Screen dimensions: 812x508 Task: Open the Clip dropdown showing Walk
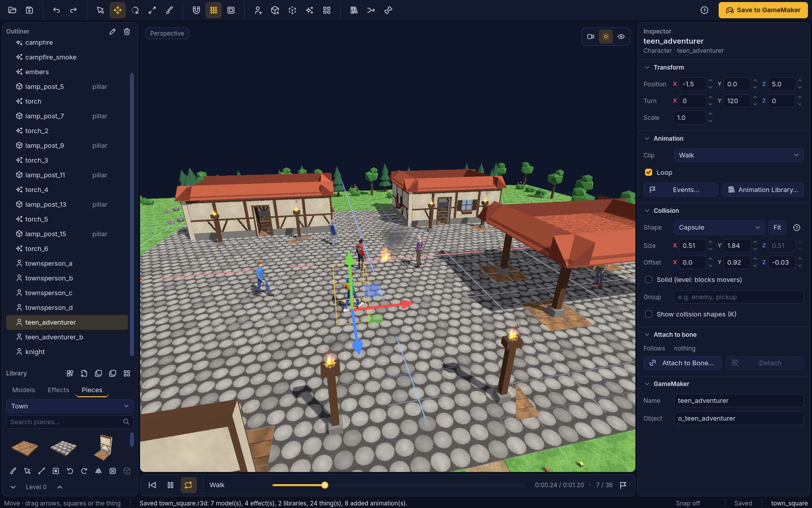(x=738, y=155)
